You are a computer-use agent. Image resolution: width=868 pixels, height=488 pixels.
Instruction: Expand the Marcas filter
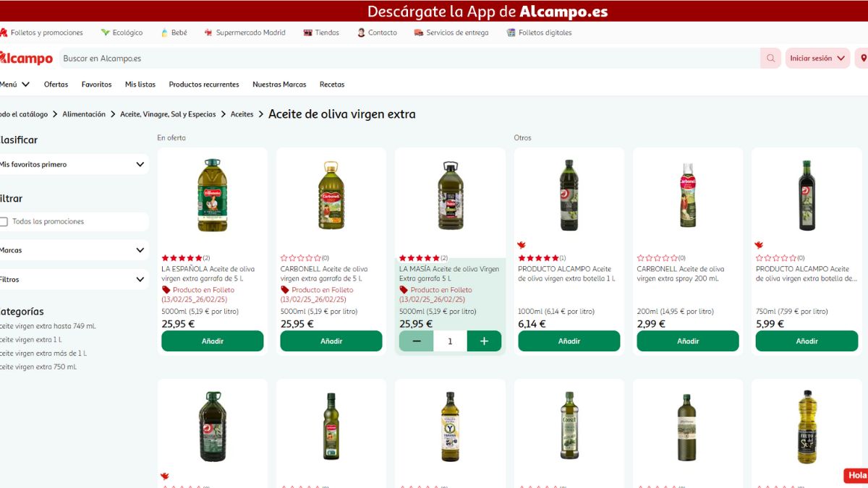74,250
